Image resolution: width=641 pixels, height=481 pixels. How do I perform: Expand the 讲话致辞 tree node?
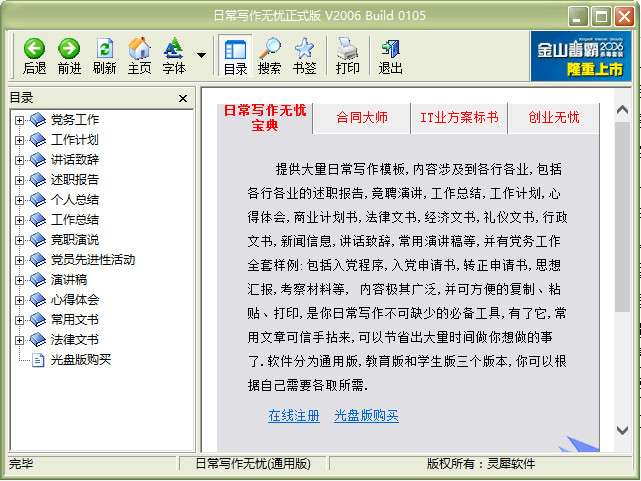pos(19,160)
